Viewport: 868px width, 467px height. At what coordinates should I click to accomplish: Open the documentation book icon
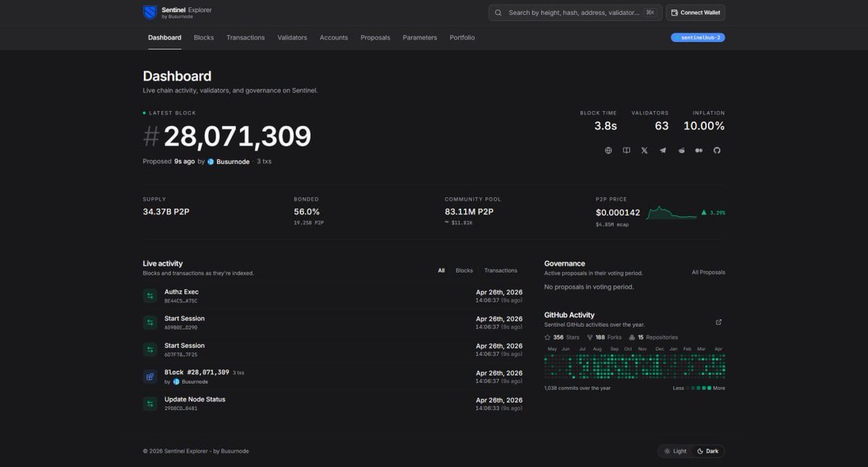pos(626,150)
